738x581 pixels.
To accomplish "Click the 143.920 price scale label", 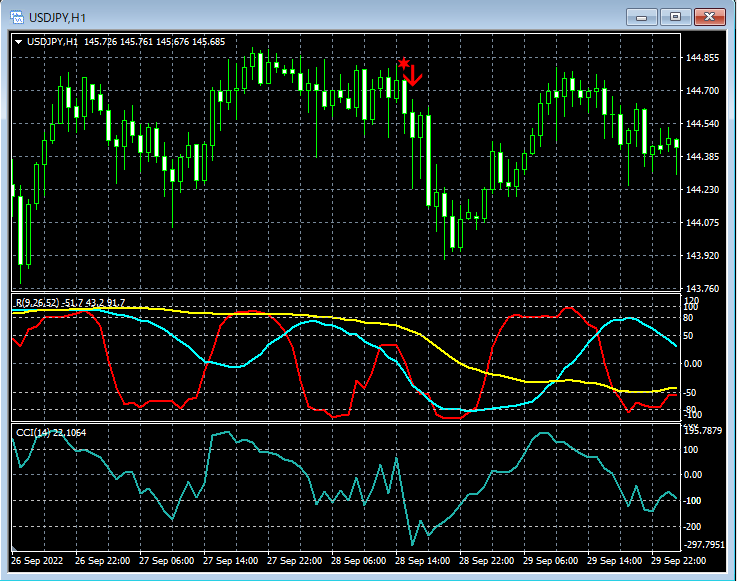I will 703,256.
